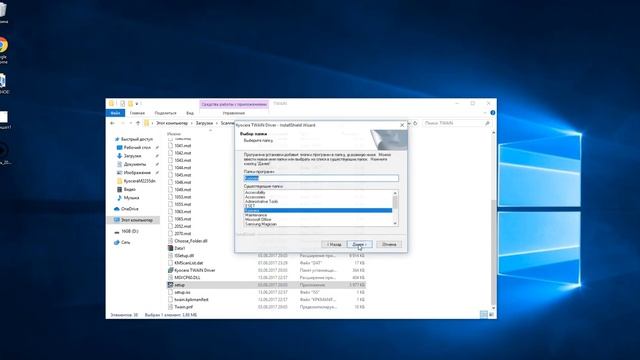Screen dimensions: 640x360
Task: Click the Назад button in the wizard
Action: [x=334, y=244]
